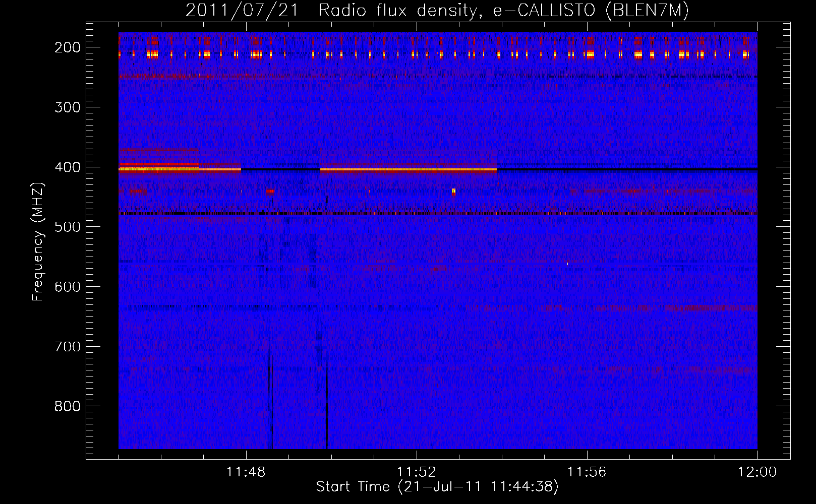Click the 12:00 time tick label
816x504 pixels.
757,472
